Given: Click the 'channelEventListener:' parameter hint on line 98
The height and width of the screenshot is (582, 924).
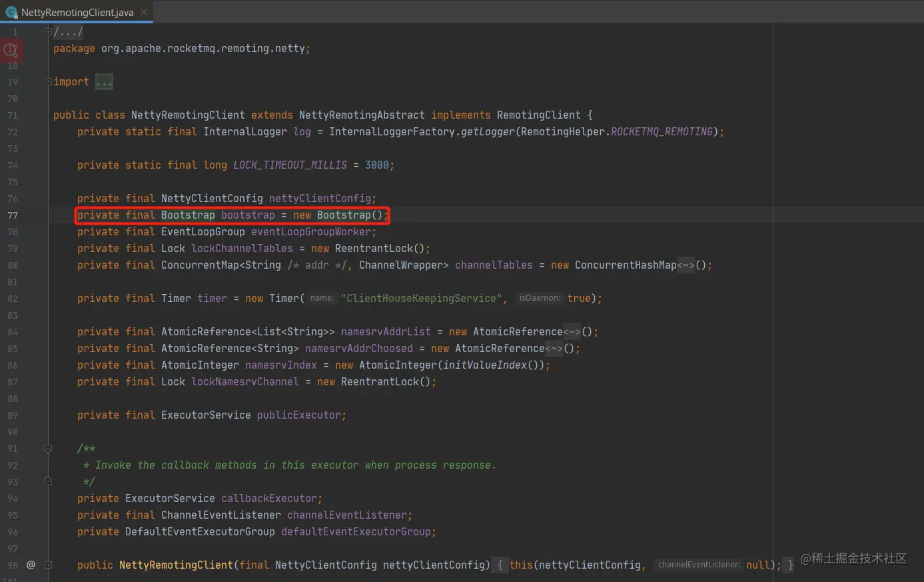Looking at the screenshot, I should click(x=699, y=565).
